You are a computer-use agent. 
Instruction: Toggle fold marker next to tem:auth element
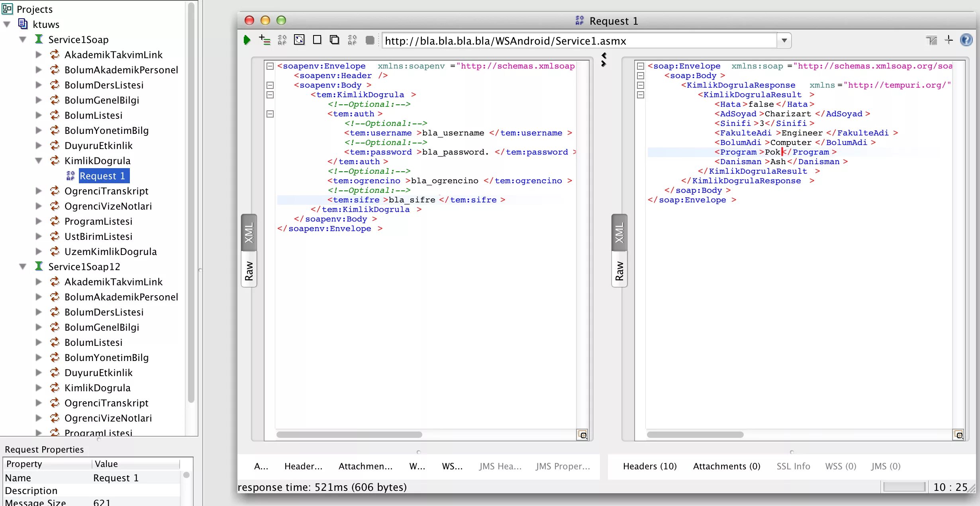[x=270, y=114]
